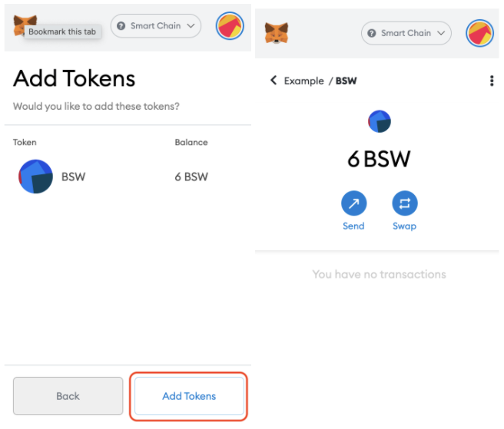Viewport: 504px width, 429px height.
Task: Go back using the left chevron arrow
Action: pyautogui.click(x=274, y=81)
